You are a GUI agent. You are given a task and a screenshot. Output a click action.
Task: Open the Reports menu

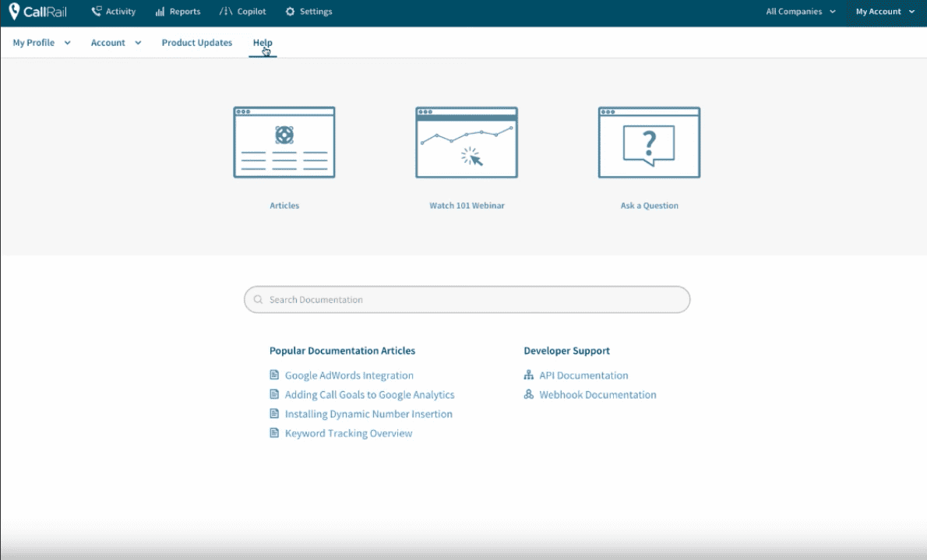click(x=178, y=12)
